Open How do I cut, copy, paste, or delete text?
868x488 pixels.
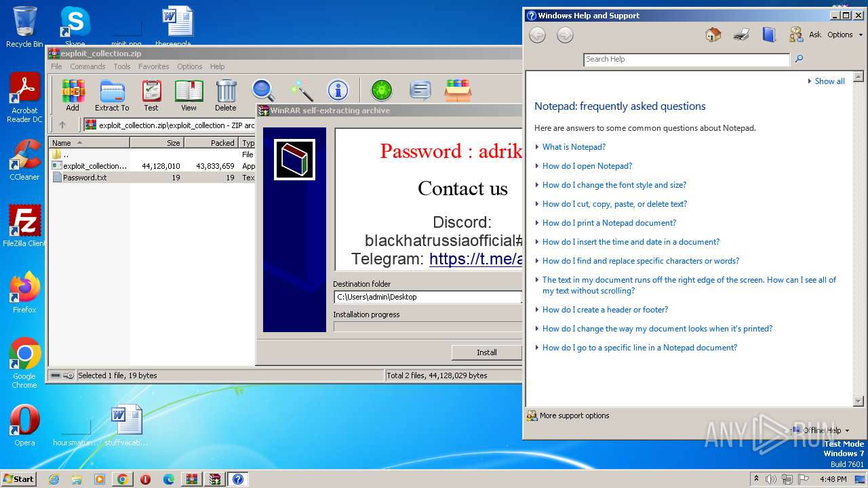tap(614, 204)
